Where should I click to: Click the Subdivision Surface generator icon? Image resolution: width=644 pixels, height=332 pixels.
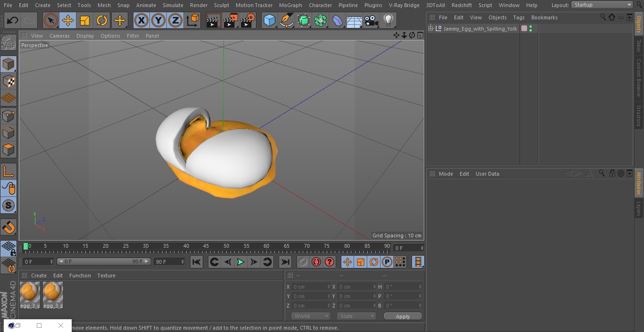point(304,20)
